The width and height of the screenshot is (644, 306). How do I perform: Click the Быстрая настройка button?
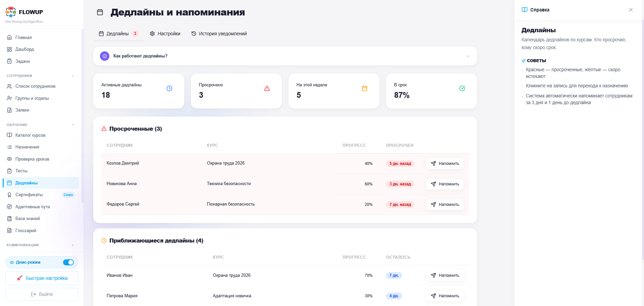[42, 278]
